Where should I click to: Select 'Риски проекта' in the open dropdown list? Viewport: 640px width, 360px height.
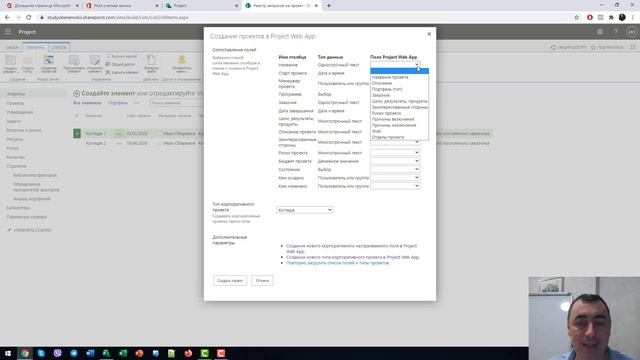[386, 113]
